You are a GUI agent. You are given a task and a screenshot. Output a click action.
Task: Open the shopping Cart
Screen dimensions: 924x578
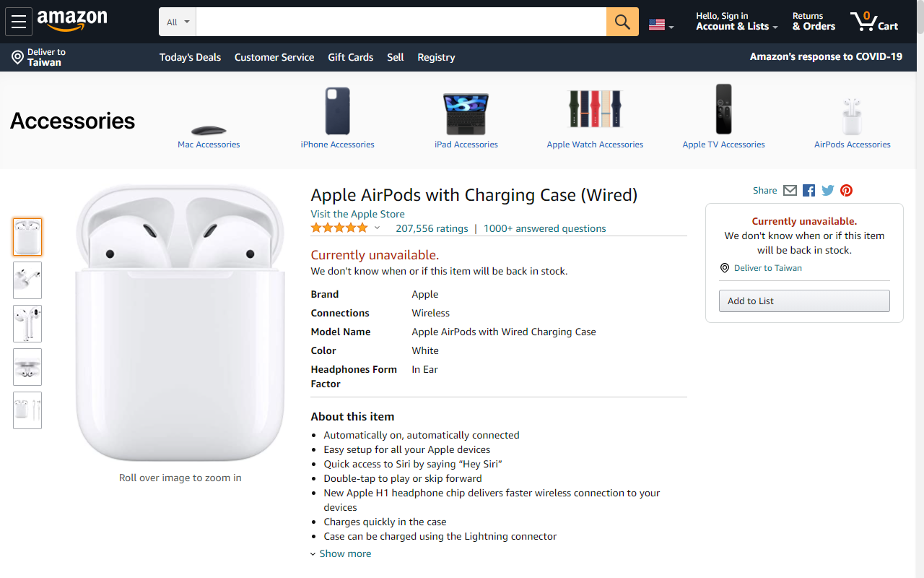(x=873, y=21)
